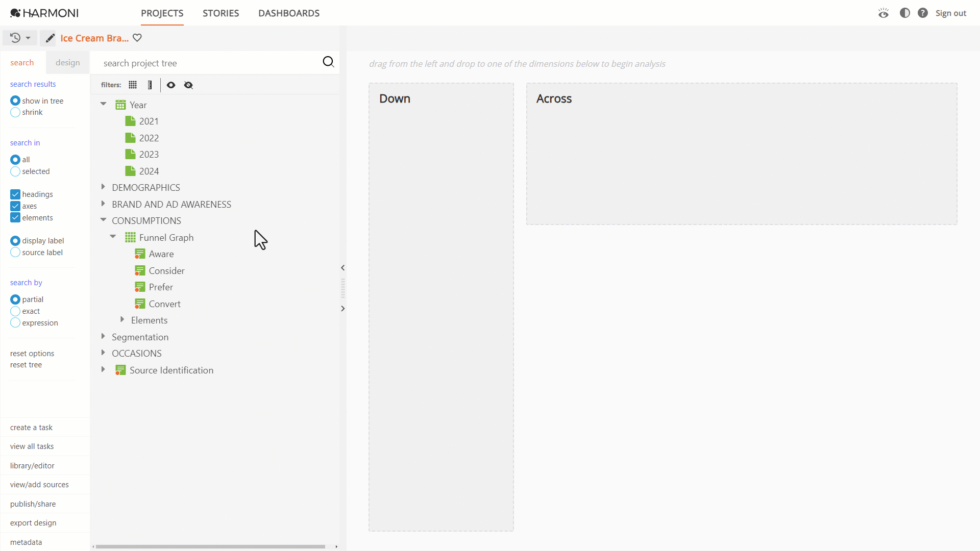The height and width of the screenshot is (551, 980).
Task: Open the DASHBOARDS menu
Action: point(289,13)
